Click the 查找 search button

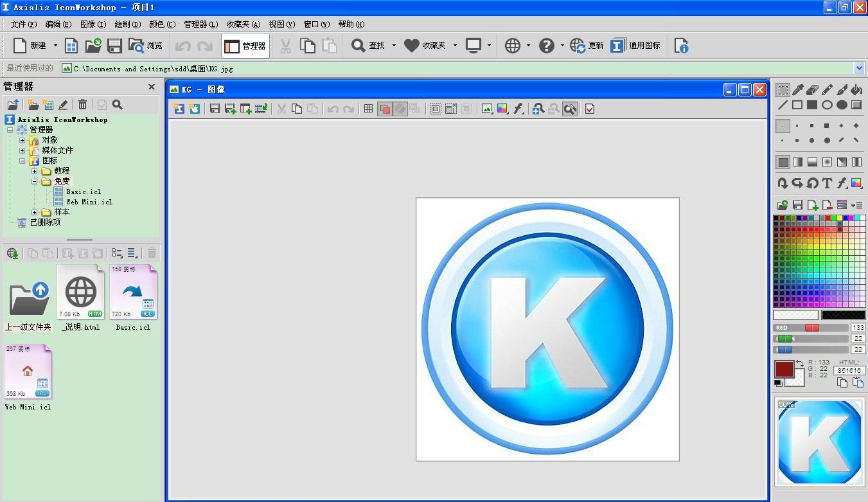pyautogui.click(x=369, y=46)
